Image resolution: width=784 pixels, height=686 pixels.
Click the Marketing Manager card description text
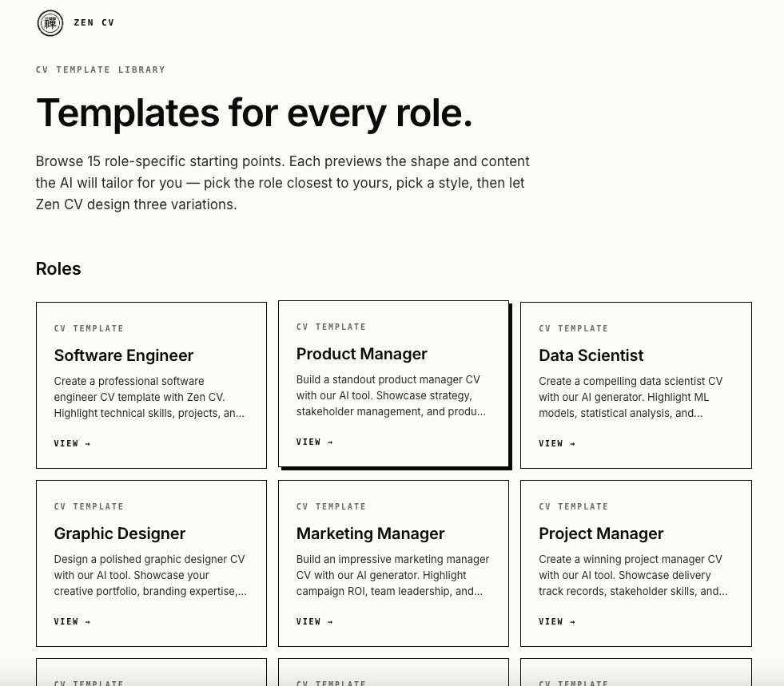click(x=392, y=575)
